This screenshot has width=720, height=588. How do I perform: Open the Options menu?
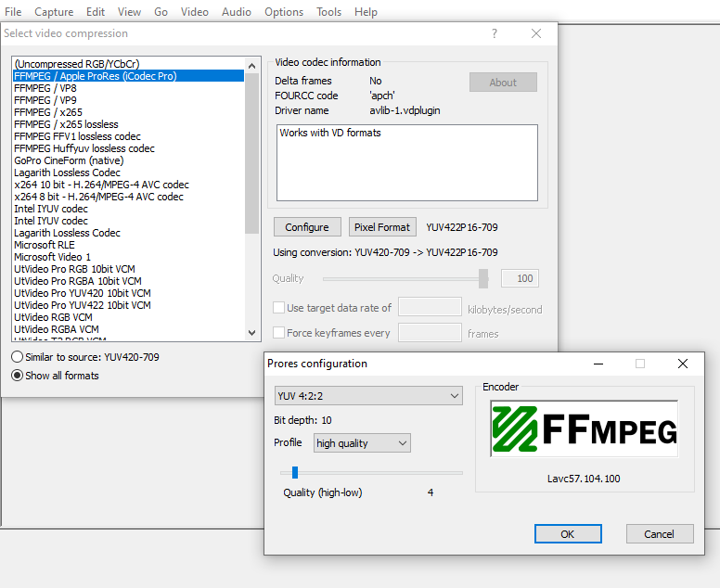(x=284, y=12)
